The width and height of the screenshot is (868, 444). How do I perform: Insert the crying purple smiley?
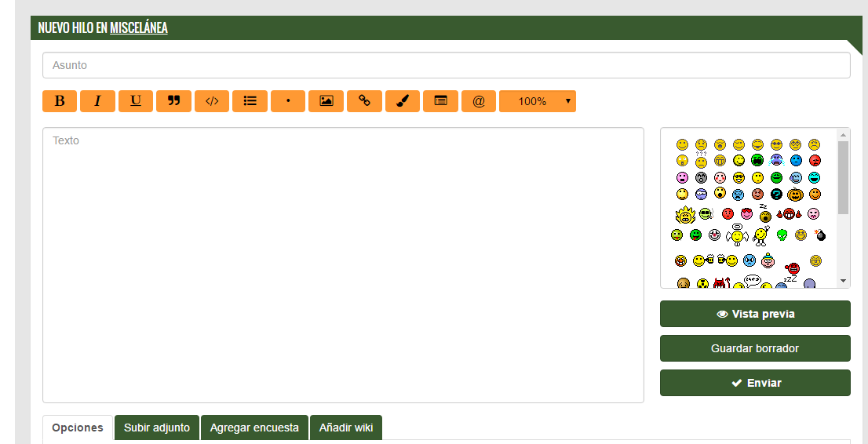[777, 160]
